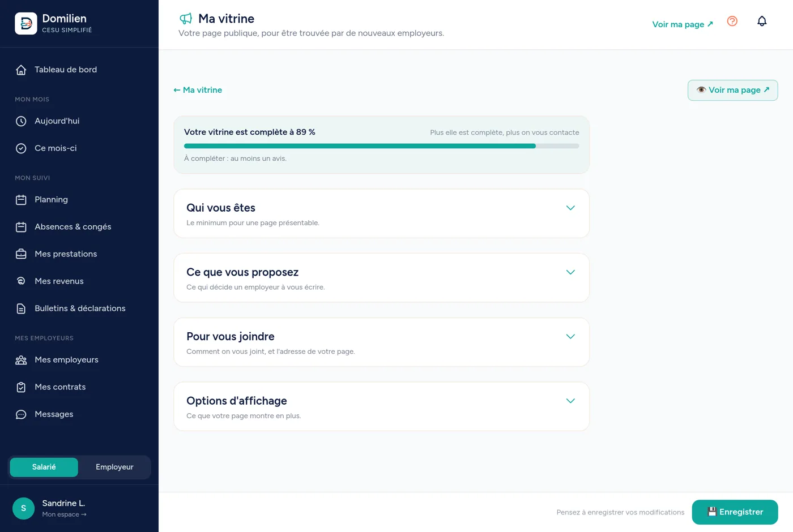This screenshot has width=793, height=532.
Task: Go back via the ← Ma vitrine link
Action: click(x=198, y=90)
